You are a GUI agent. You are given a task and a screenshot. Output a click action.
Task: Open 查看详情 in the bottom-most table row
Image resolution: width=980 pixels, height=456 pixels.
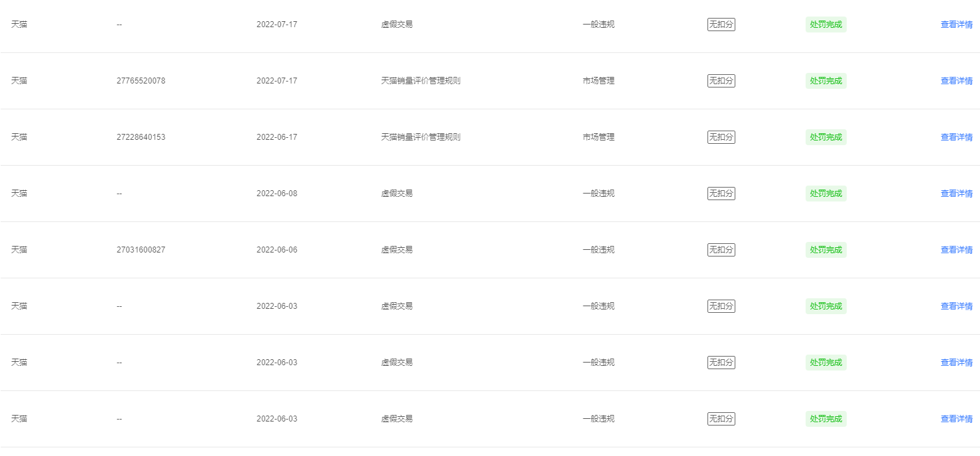click(956, 419)
